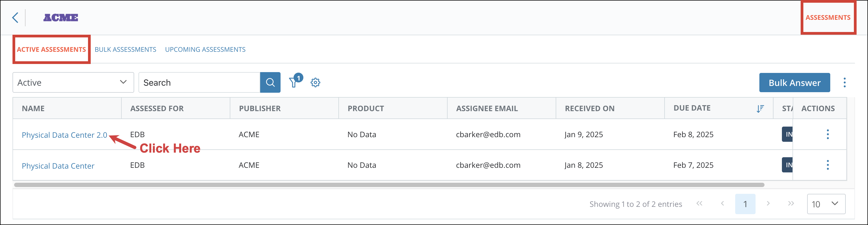Open the kebab menu beside Bulk Answer
868x225 pixels.
[844, 82]
